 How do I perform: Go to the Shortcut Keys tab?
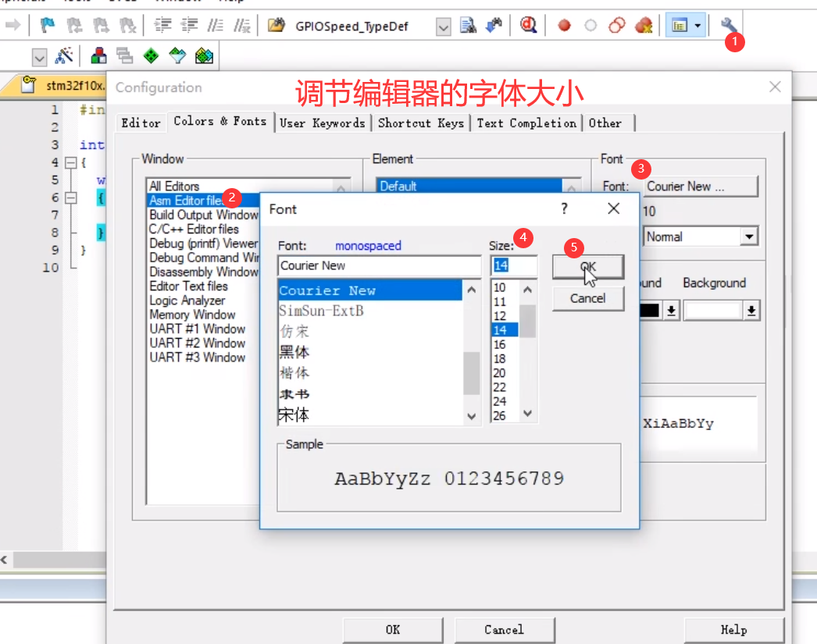(x=421, y=123)
